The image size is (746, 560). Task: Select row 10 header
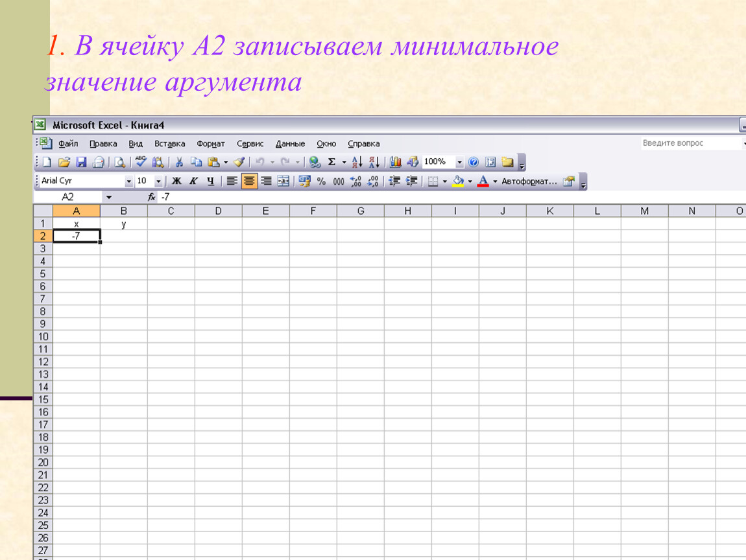tap(43, 336)
